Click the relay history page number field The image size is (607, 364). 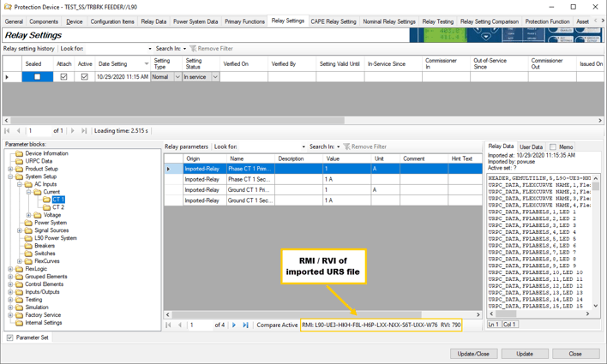coord(39,131)
